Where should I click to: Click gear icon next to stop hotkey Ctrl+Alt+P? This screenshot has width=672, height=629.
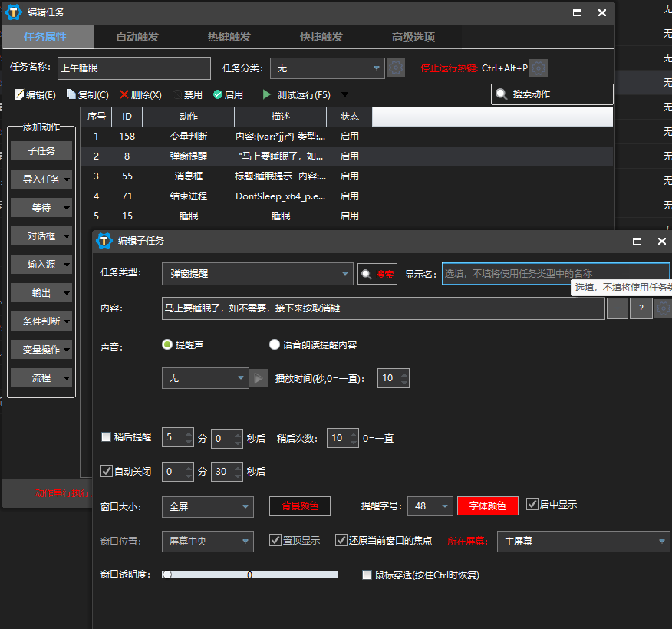tap(539, 68)
